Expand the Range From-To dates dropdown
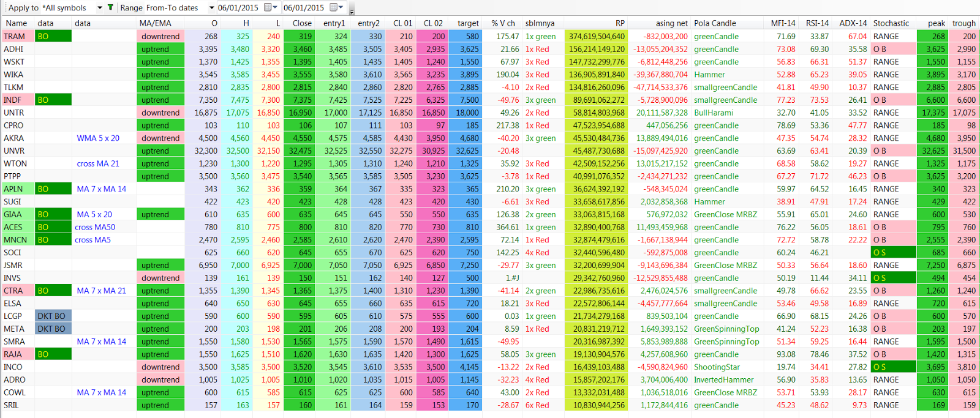Image resolution: width=980 pixels, height=418 pixels. pyautogui.click(x=211, y=8)
